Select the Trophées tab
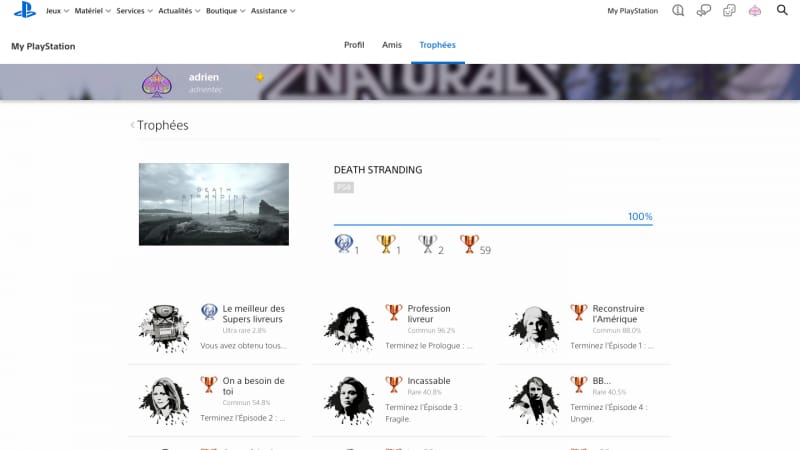This screenshot has width=800, height=450. coord(437,45)
